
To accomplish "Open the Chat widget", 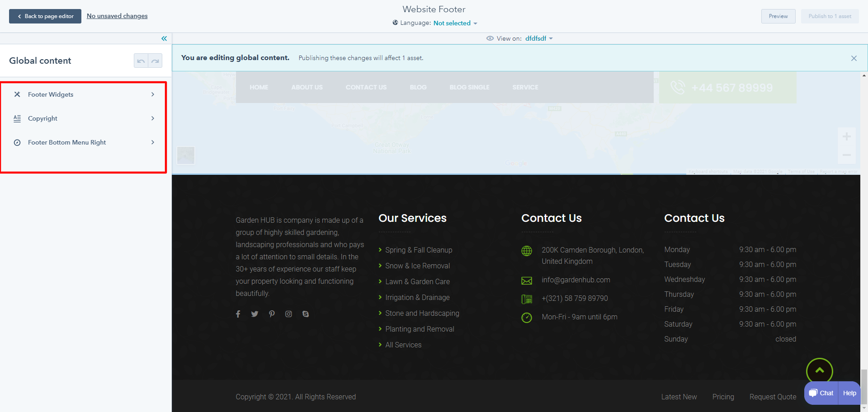I will tap(821, 393).
